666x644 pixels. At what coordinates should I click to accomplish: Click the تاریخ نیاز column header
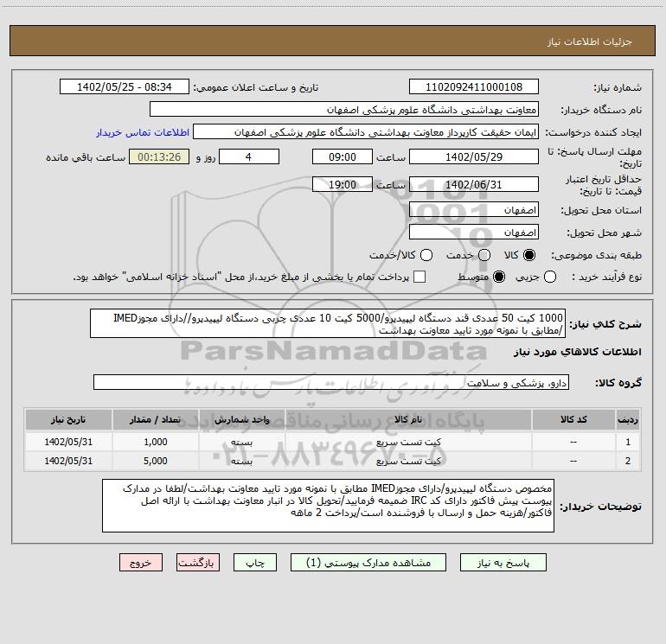click(x=68, y=420)
